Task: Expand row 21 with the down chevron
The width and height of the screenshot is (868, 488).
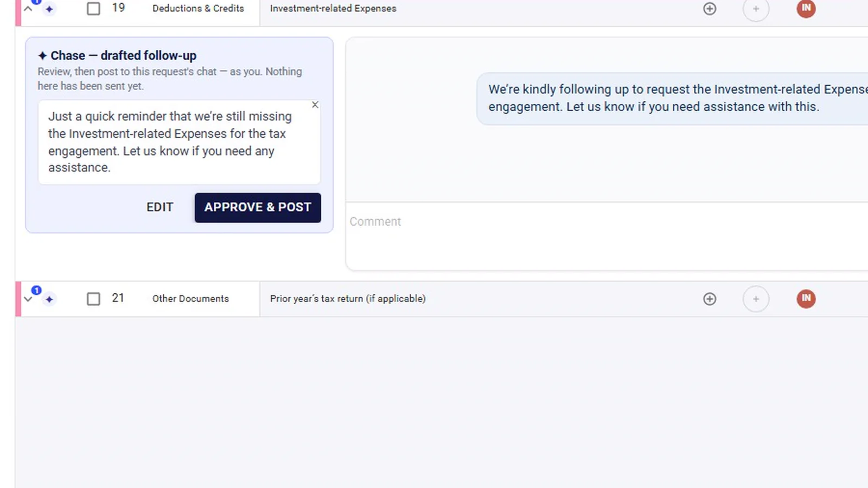Action: pos(28,299)
